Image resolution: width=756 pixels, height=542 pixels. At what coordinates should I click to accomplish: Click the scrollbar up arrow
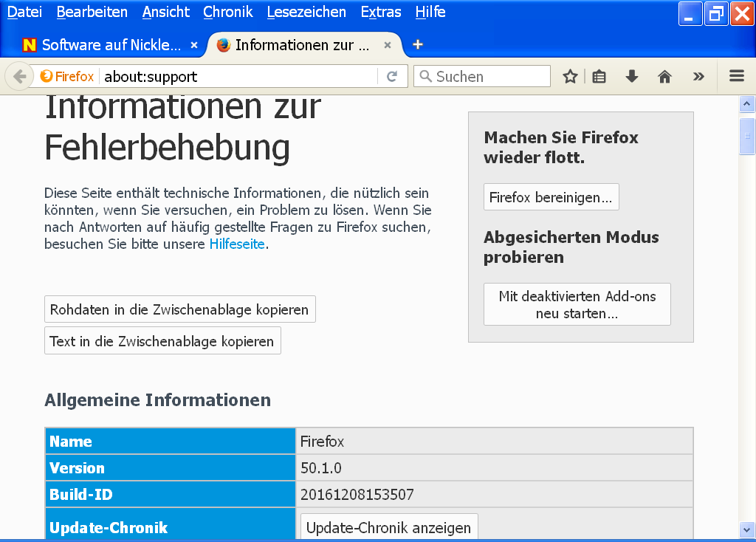tap(747, 103)
